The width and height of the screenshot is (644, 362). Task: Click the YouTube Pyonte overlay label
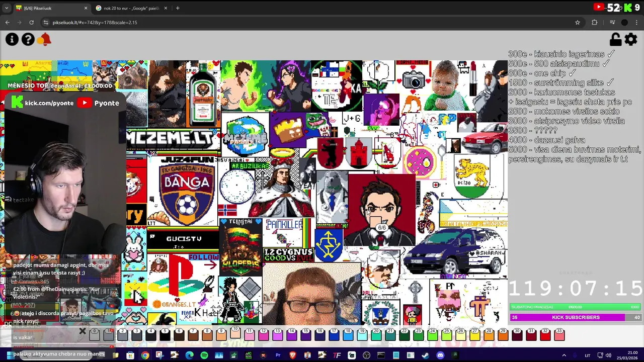point(99,103)
